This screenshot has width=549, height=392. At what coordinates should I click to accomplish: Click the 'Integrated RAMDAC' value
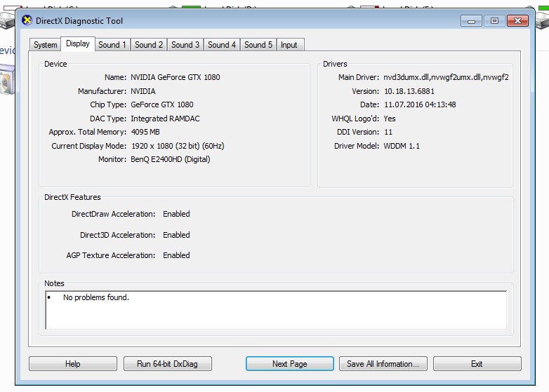[165, 119]
